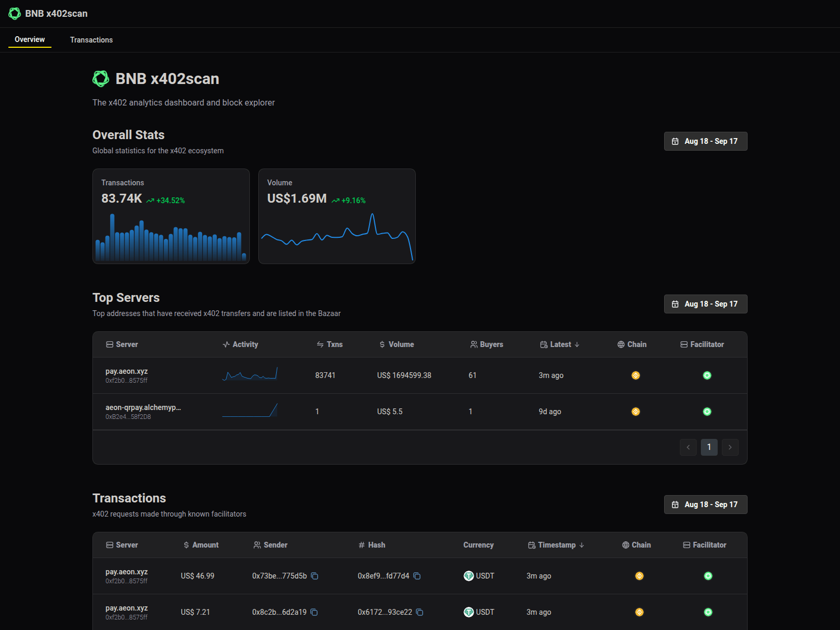Click the aeon-qrpay activity sparkline

coord(250,410)
